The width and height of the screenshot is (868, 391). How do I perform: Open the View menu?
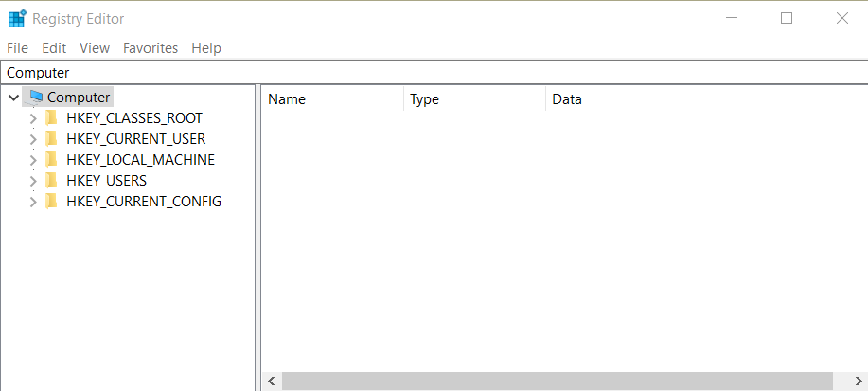click(x=95, y=48)
